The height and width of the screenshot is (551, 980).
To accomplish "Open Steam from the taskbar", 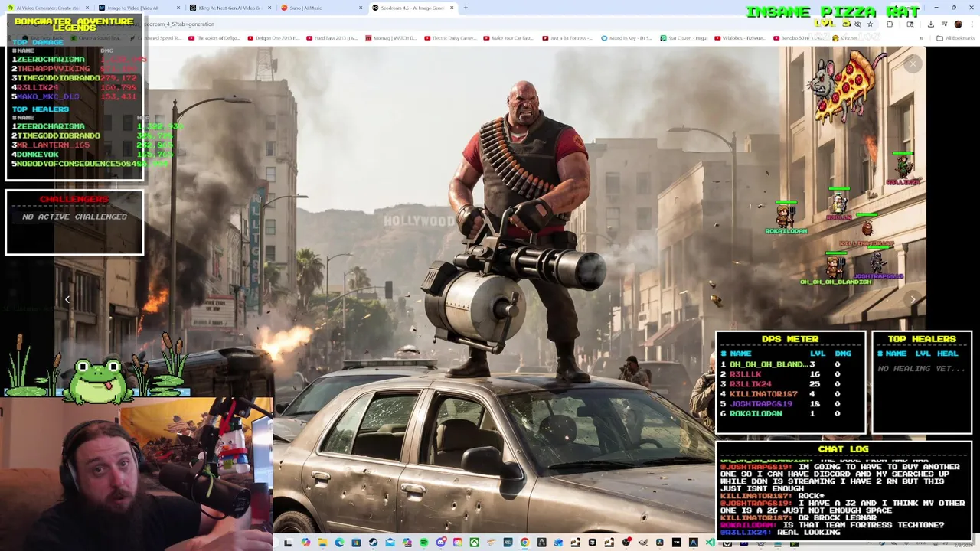I will coord(373,543).
